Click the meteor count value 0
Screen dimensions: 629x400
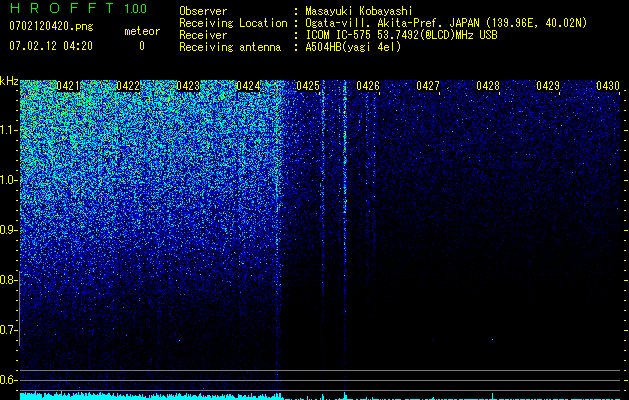click(142, 46)
